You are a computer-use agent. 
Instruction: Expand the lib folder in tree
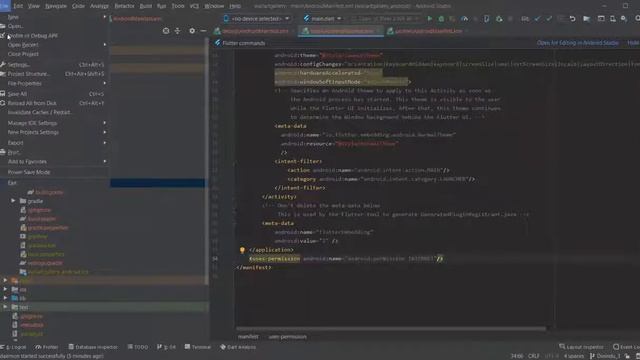pyautogui.click(x=5, y=298)
